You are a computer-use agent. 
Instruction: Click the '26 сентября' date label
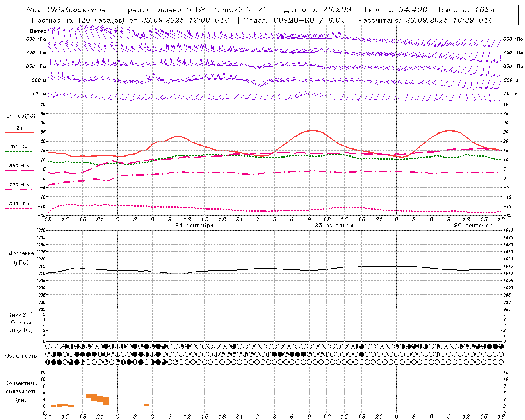pyautogui.click(x=473, y=226)
